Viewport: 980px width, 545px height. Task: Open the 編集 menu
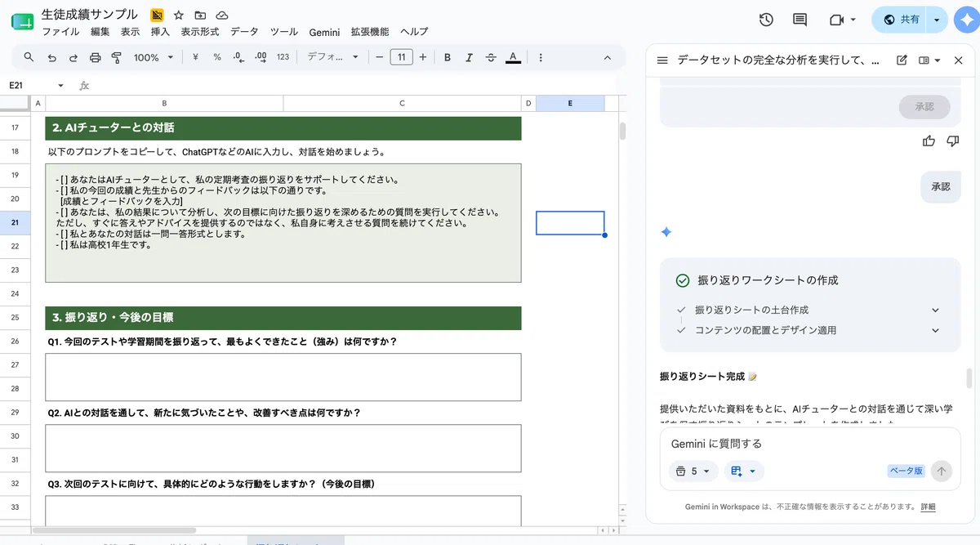[100, 32]
